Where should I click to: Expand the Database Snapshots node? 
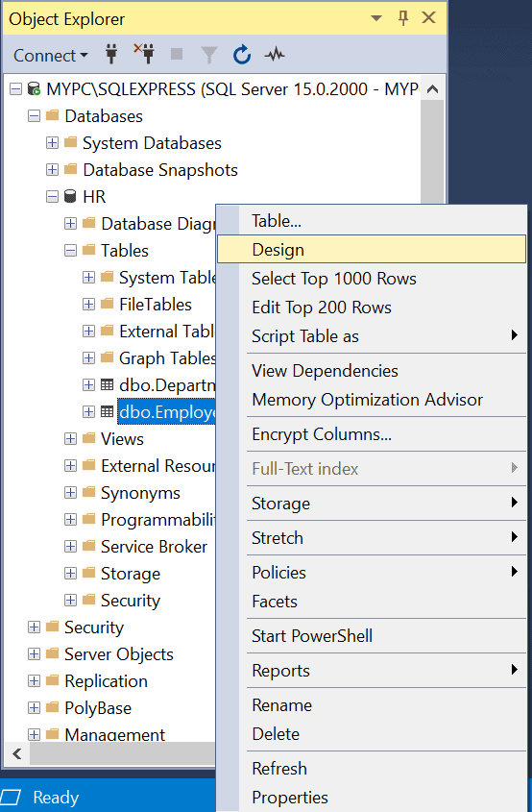[52, 170]
